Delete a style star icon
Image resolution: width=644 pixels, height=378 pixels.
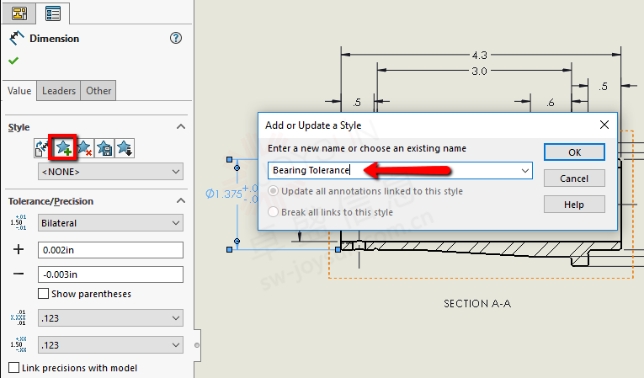click(84, 148)
